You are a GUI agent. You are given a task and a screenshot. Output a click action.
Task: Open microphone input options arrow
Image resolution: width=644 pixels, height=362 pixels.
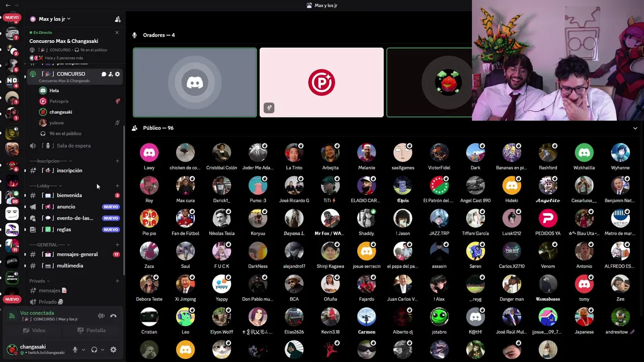83,349
